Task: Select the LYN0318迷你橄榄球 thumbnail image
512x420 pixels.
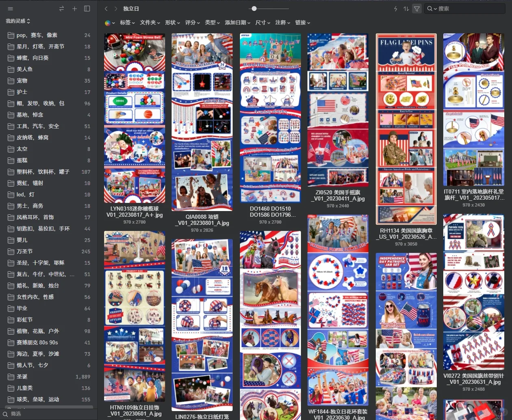Action: pyautogui.click(x=135, y=118)
